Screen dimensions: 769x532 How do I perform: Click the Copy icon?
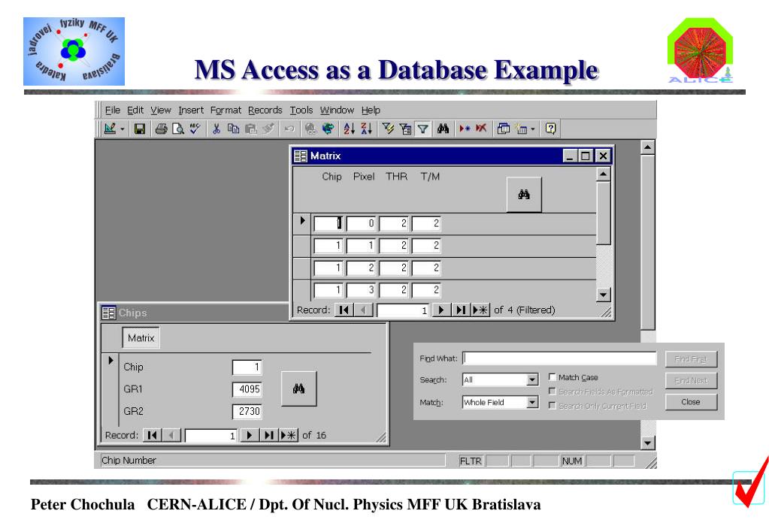(234, 129)
